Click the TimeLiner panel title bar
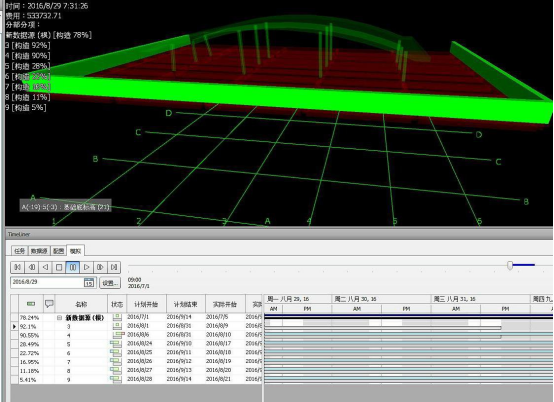 pyautogui.click(x=279, y=234)
